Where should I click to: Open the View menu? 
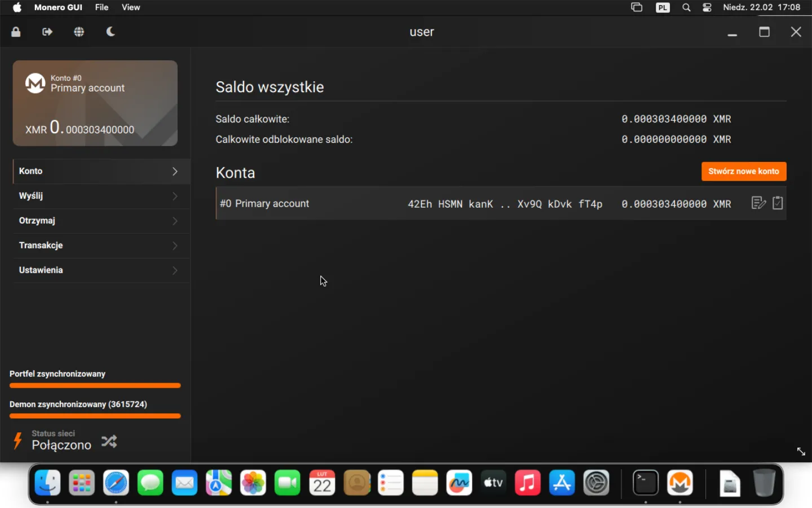131,7
